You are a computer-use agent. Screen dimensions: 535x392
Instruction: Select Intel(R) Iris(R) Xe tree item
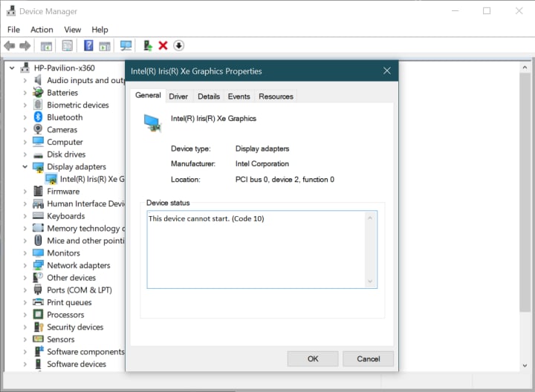85,179
